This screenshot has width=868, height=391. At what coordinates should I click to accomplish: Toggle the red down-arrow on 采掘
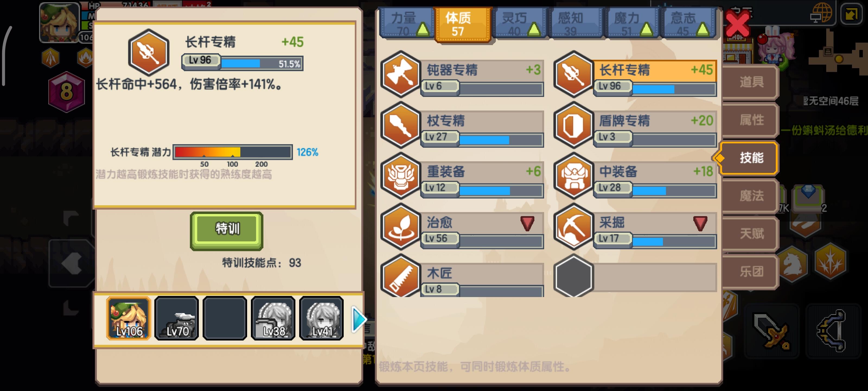700,223
